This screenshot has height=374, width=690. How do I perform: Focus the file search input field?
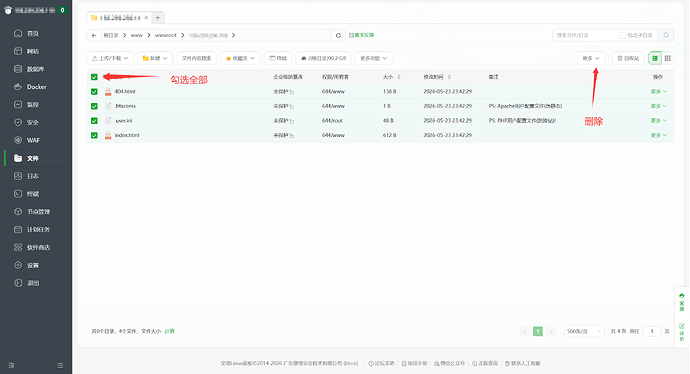click(x=587, y=35)
